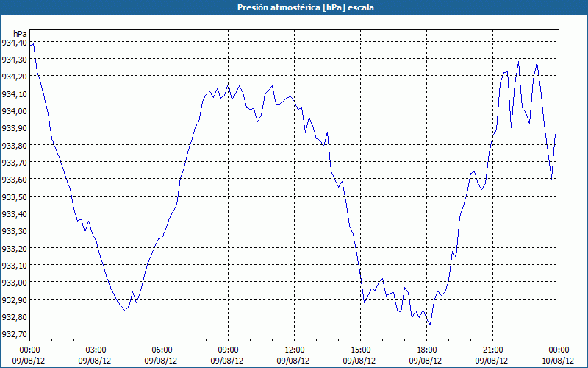This screenshot has height=368, width=588.
Task: Click the 12:00 time axis label
Action: 294,350
